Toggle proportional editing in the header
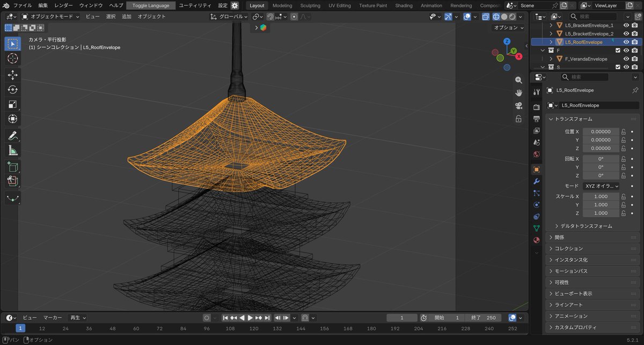The width and height of the screenshot is (644, 345). [294, 17]
